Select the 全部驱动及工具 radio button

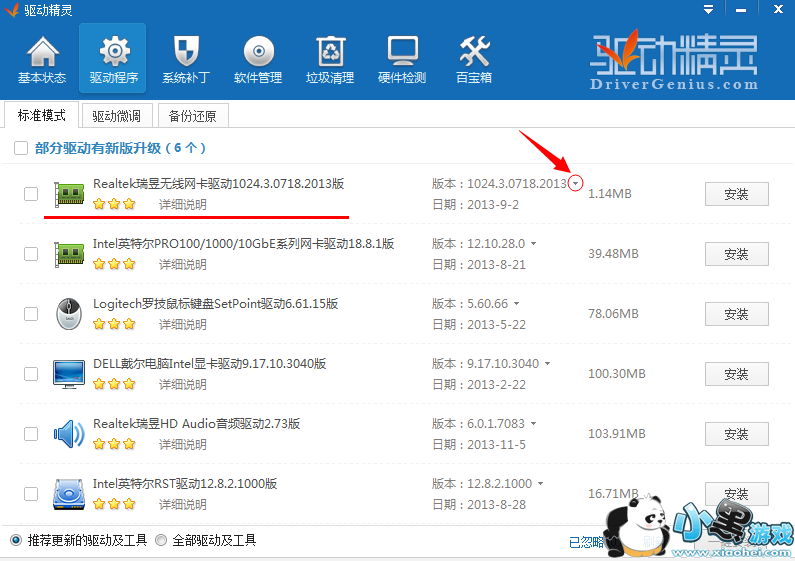(161, 540)
